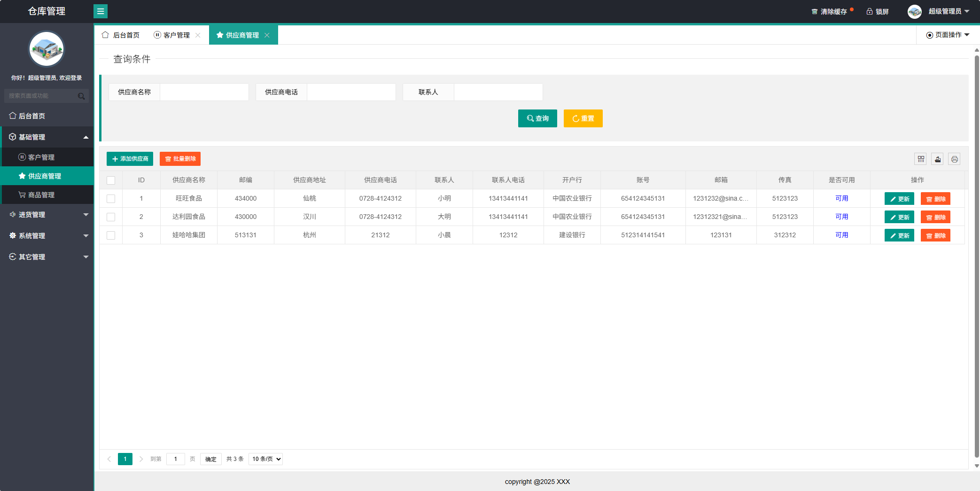
Task: Click the 是否可用 column header
Action: coord(842,180)
